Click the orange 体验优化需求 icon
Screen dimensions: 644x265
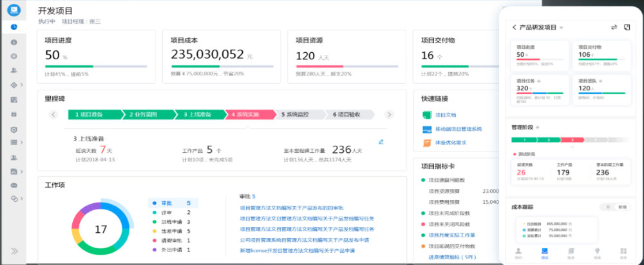click(426, 142)
